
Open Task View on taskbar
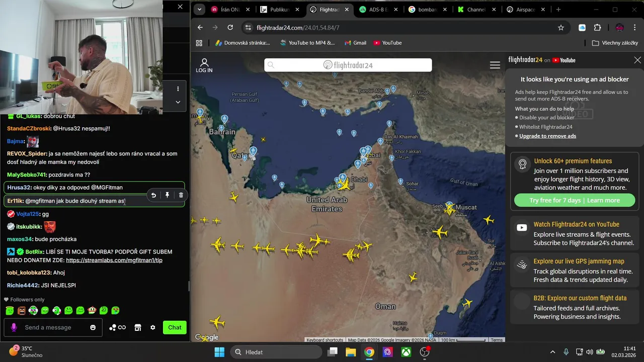point(333,352)
